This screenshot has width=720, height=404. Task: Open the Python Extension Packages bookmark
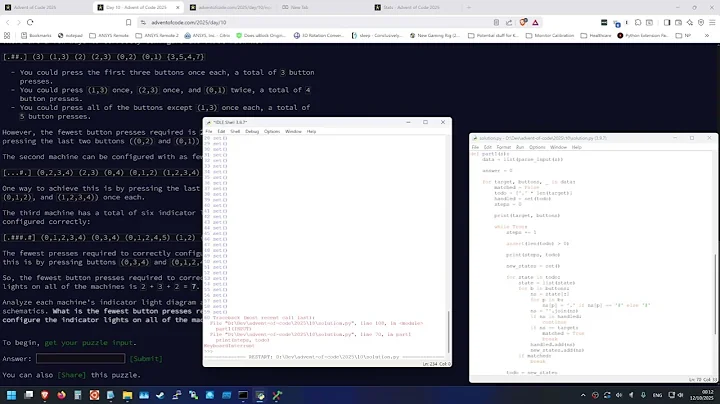pos(643,35)
